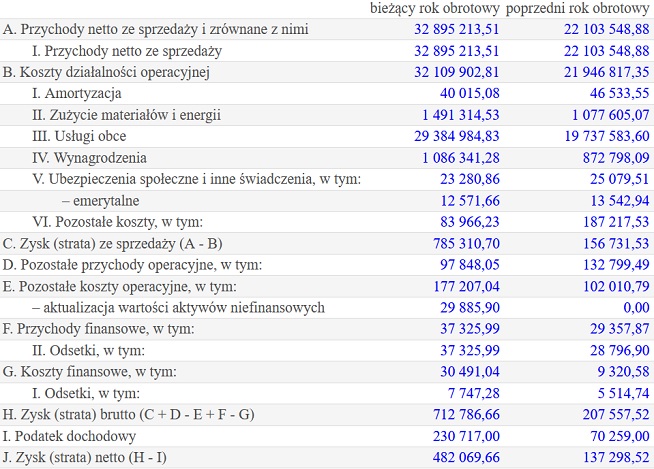Select the 'III. Usługi obce' row label
This screenshot has width=654, height=469.
79,136
